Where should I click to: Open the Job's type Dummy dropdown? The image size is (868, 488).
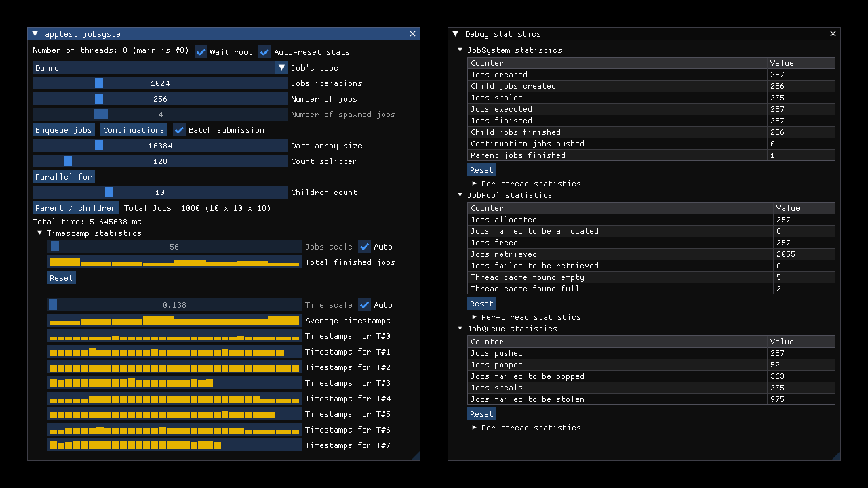click(160, 68)
